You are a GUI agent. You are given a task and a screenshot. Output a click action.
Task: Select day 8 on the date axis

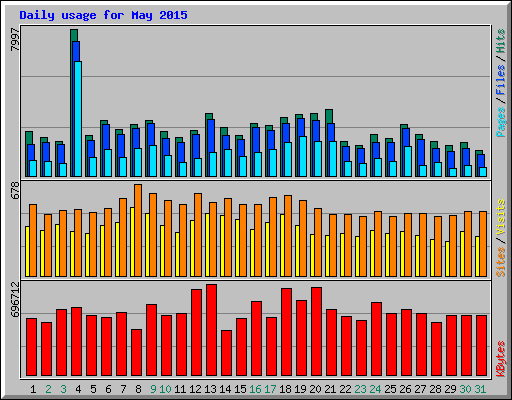coord(138,389)
